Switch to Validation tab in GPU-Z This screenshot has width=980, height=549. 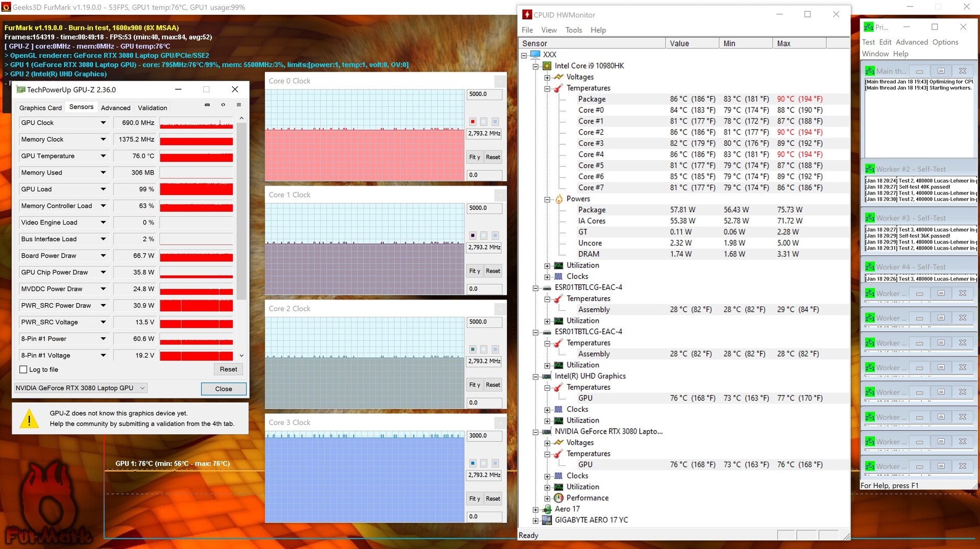[153, 108]
